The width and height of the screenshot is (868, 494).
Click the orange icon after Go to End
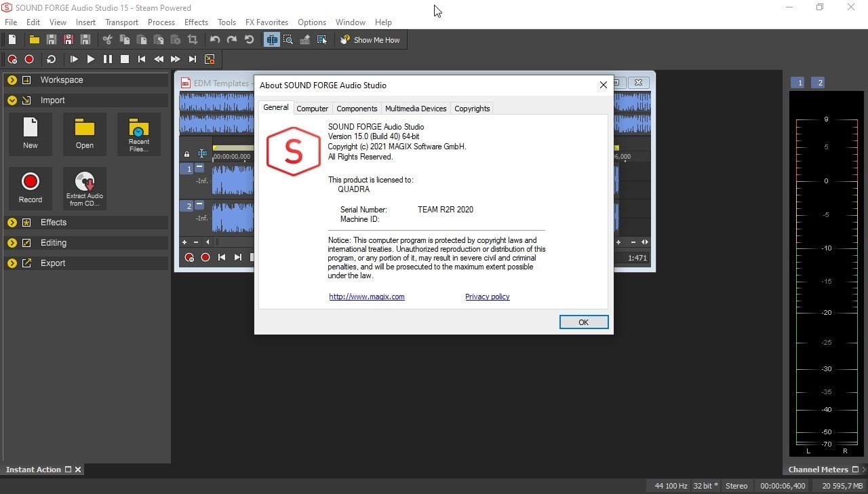click(x=210, y=59)
